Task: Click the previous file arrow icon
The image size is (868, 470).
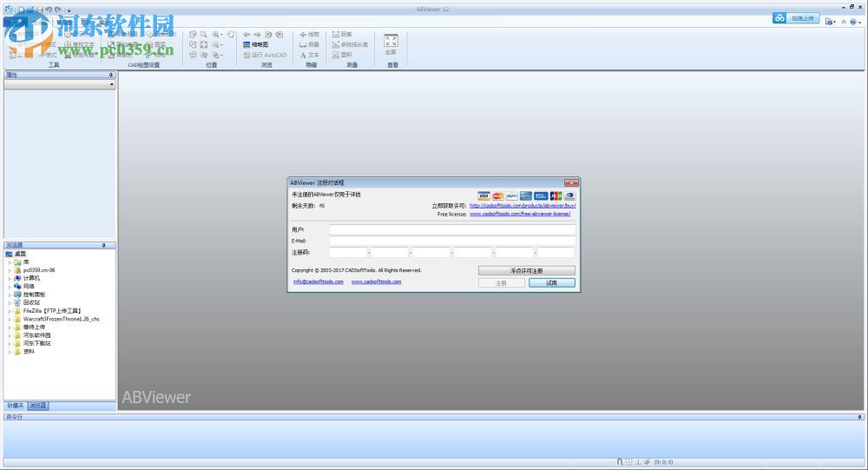Action: (x=247, y=35)
